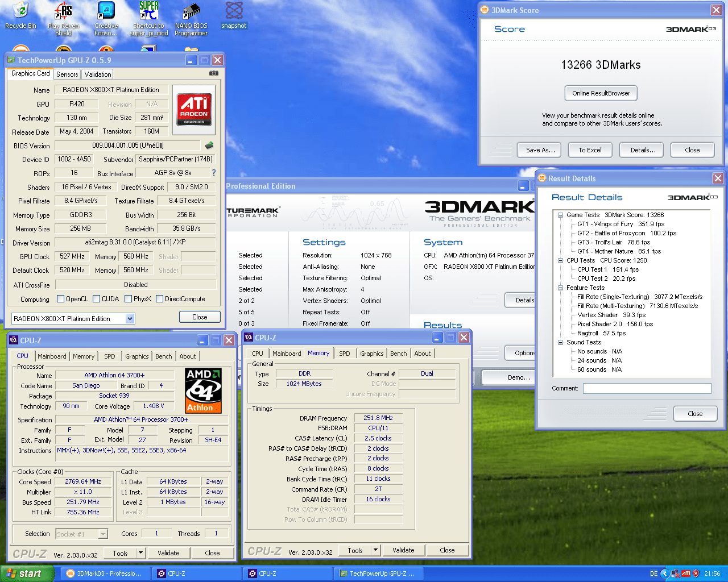Viewport: 728px width, 582px height.
Task: Check the DirectCompute checkbox
Action: (x=160, y=299)
